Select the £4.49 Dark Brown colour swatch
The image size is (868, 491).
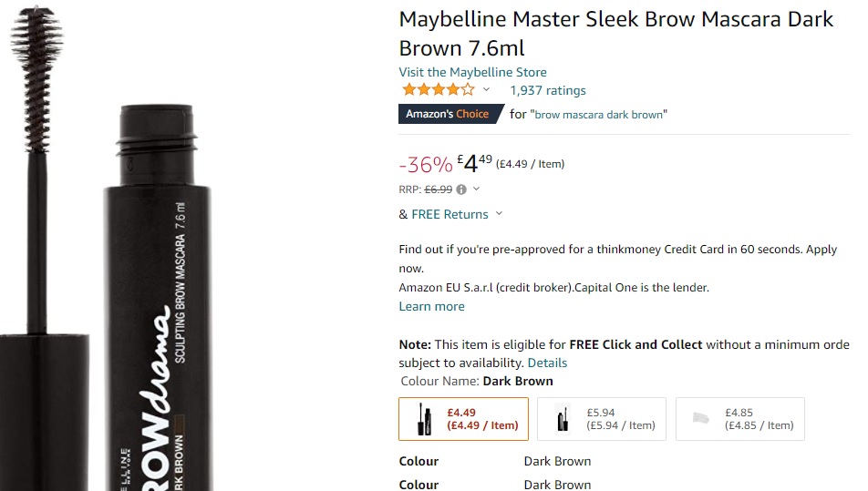[x=463, y=419]
